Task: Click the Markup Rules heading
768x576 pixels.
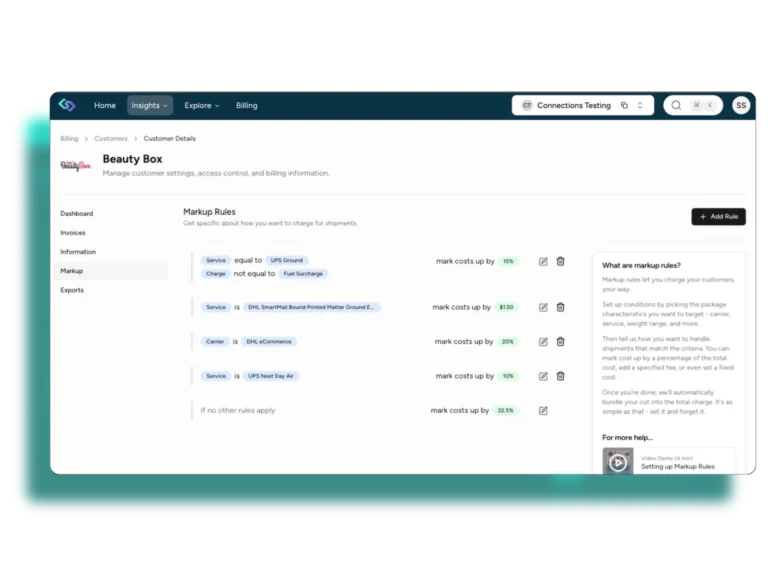Action: 209,212
